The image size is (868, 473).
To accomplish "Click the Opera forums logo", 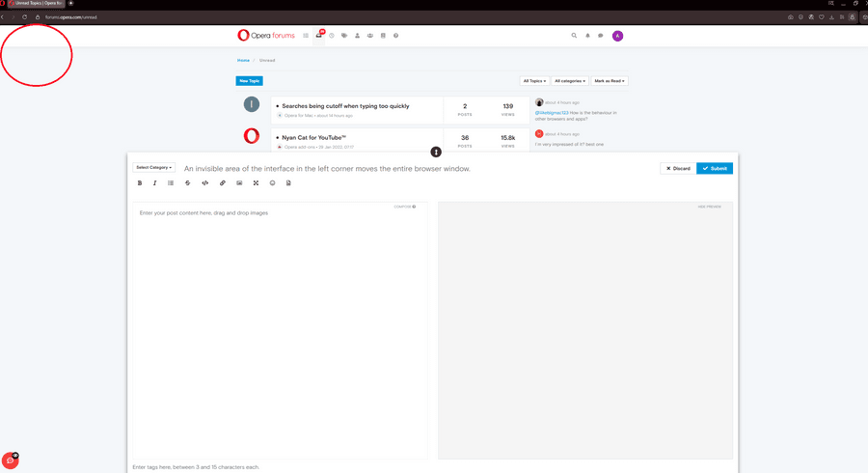I will coord(266,36).
